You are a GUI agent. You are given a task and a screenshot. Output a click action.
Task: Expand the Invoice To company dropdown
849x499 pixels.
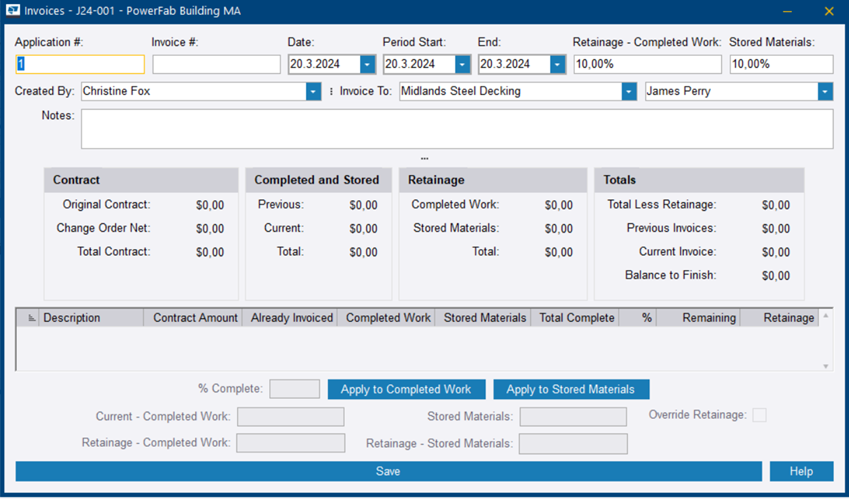tap(628, 92)
